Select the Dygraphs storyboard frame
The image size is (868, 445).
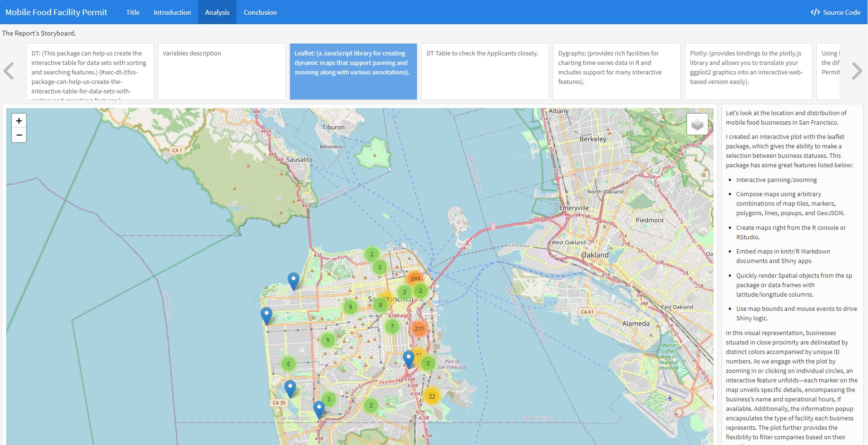616,71
